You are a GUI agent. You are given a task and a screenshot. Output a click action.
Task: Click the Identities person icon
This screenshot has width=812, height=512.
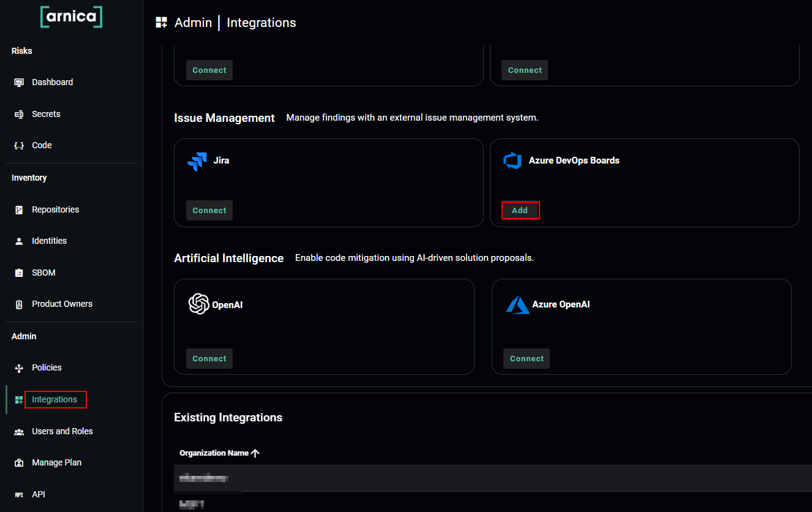click(19, 241)
